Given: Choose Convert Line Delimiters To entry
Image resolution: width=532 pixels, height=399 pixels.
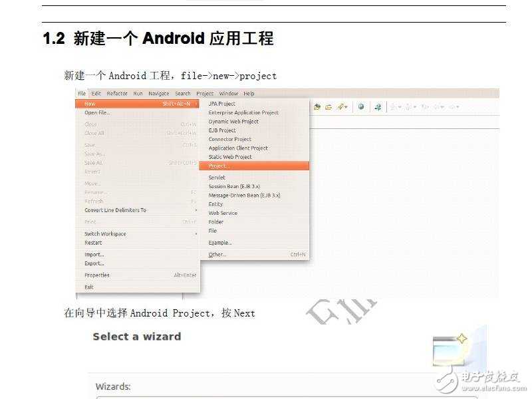Looking at the screenshot, I should (x=115, y=210).
